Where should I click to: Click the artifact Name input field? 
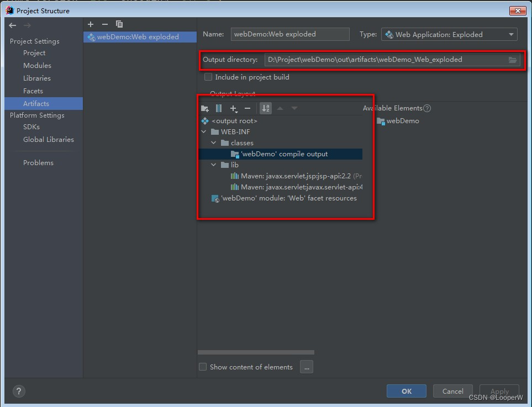pyautogui.click(x=290, y=34)
